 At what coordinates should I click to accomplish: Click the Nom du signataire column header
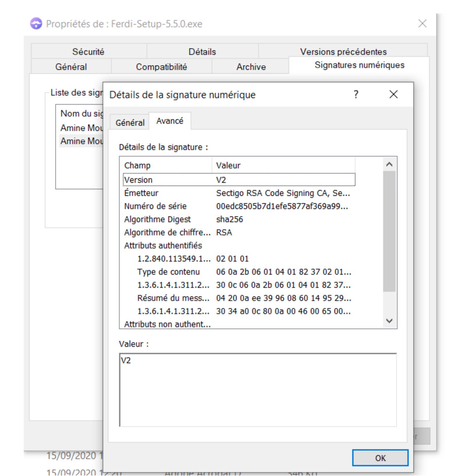click(82, 114)
